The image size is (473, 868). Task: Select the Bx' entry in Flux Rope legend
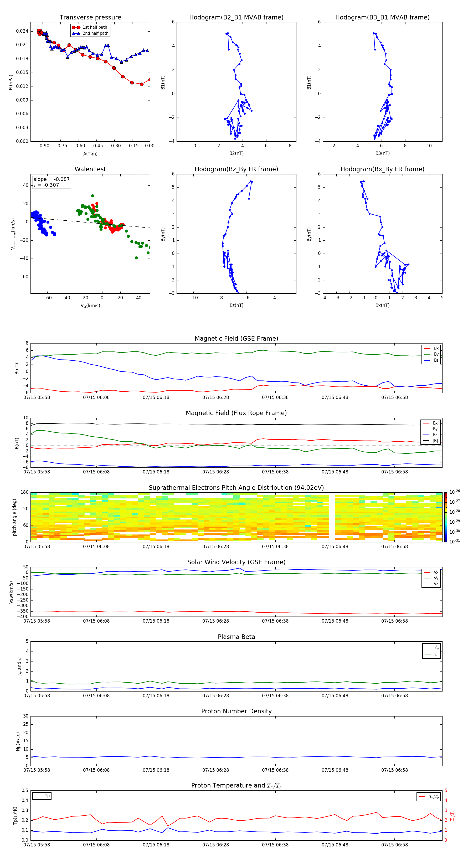(431, 423)
